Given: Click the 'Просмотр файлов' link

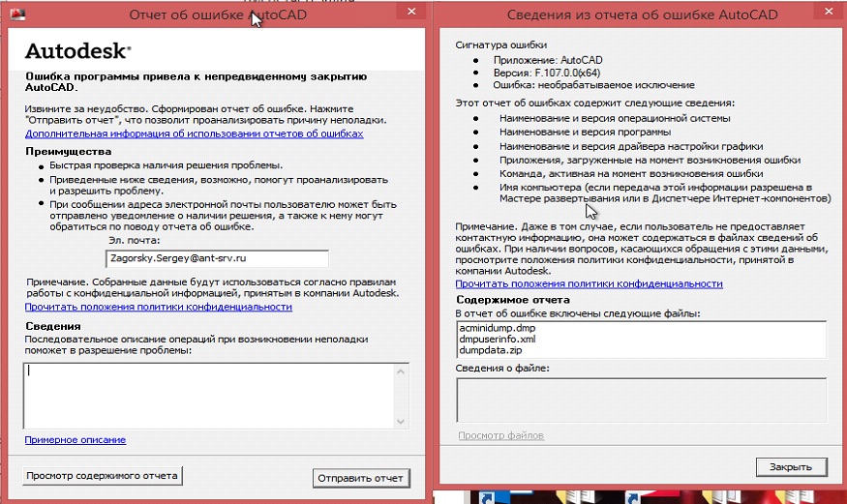Looking at the screenshot, I should click(500, 435).
